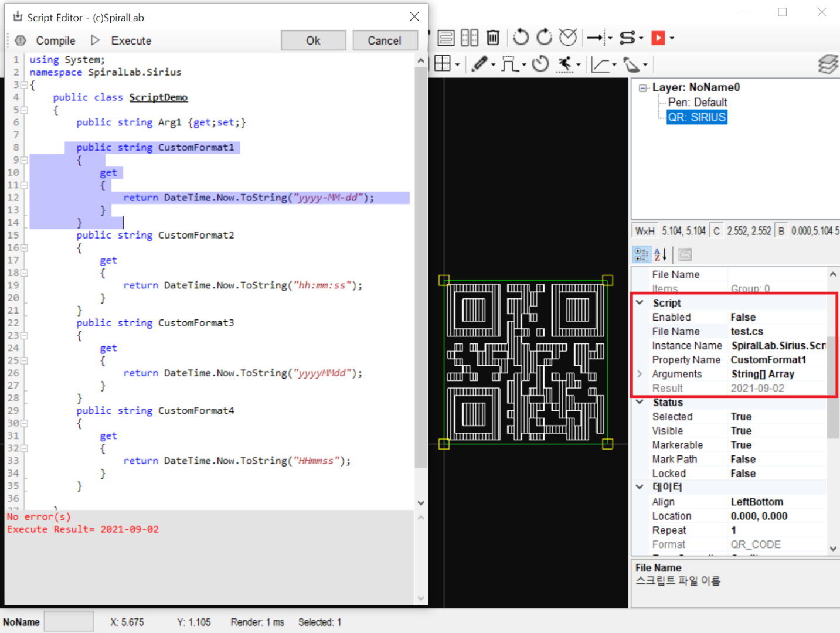Screen dimensions: 840x633
Task: Click the stacked layers icon
Action: coord(828,64)
